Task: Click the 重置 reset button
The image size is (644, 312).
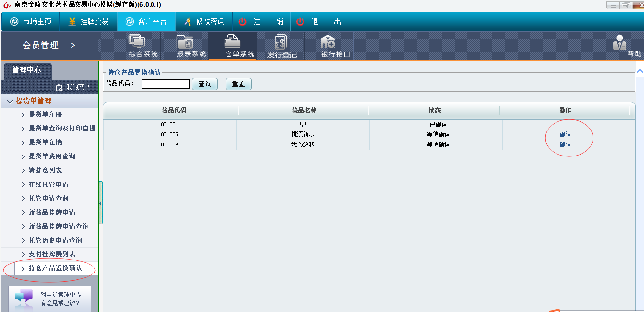Action: (x=239, y=84)
